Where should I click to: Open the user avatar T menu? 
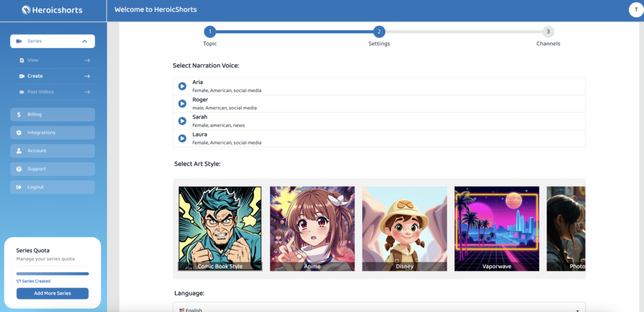tap(636, 10)
